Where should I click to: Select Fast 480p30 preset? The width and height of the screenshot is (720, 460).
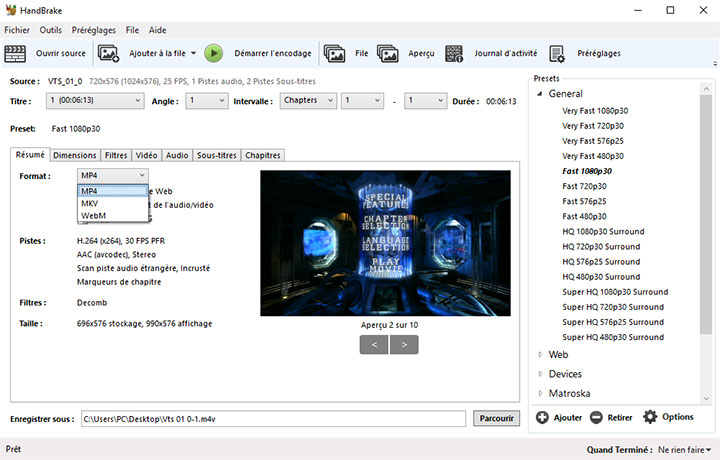click(x=584, y=217)
